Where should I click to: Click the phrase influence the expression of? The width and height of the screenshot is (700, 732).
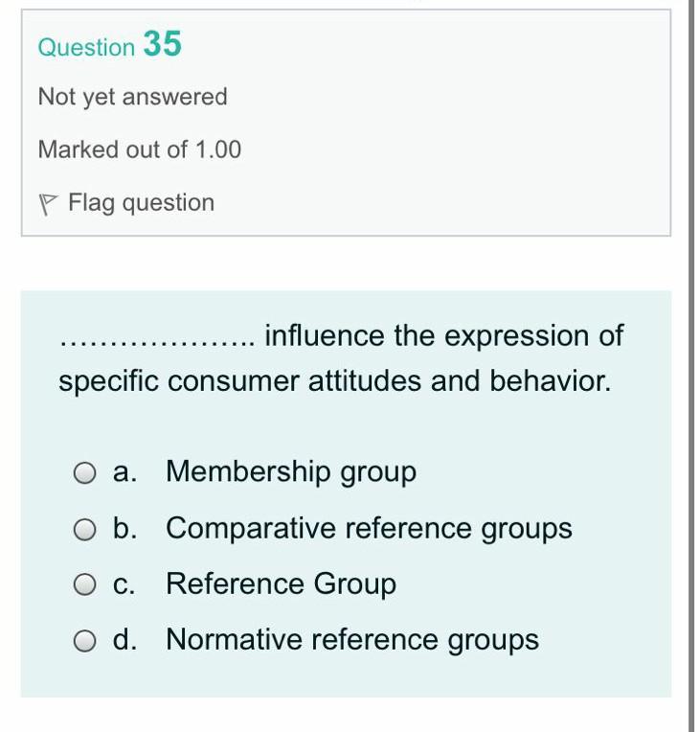coord(443,336)
